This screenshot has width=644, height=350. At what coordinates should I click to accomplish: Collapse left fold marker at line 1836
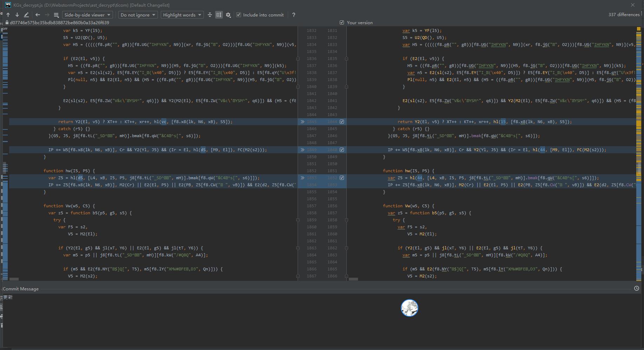[x=298, y=59]
